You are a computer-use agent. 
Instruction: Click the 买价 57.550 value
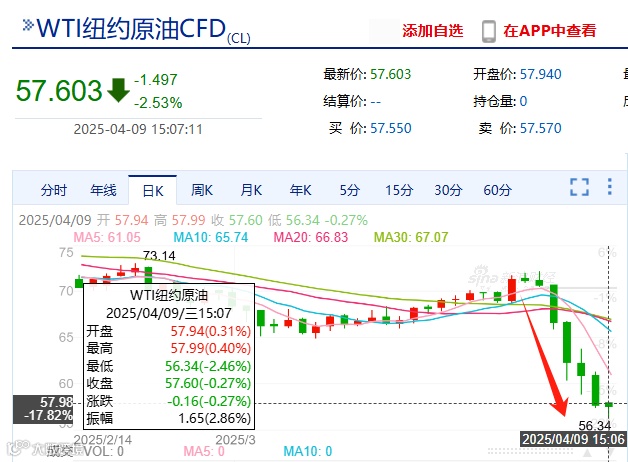pos(390,129)
